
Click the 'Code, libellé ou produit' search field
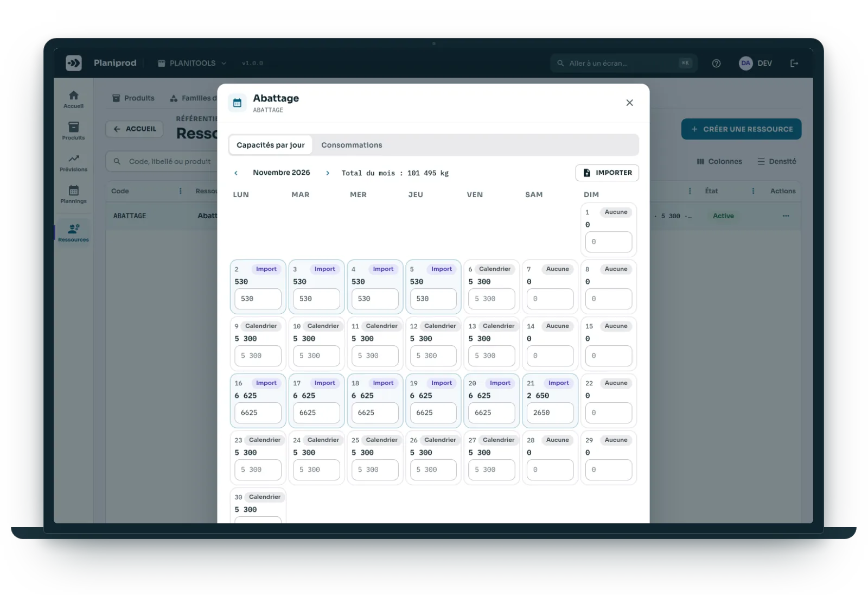pyautogui.click(x=162, y=162)
